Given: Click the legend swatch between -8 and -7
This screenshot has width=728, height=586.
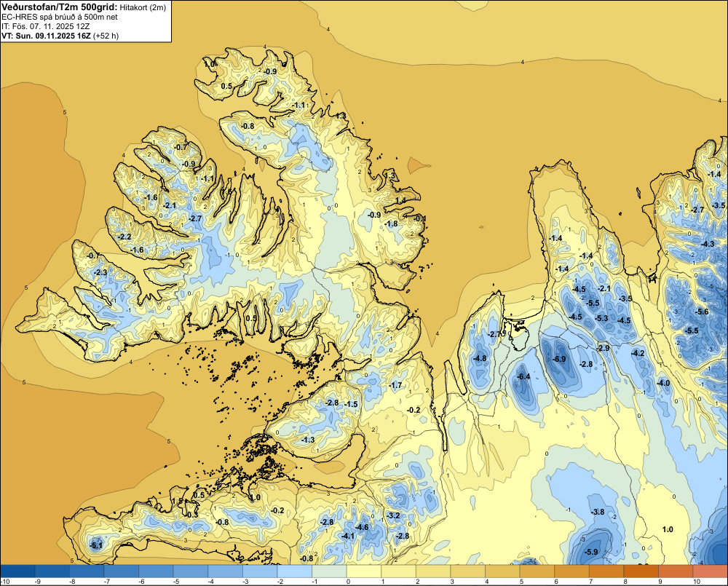Looking at the screenshot, I should click(x=87, y=571).
